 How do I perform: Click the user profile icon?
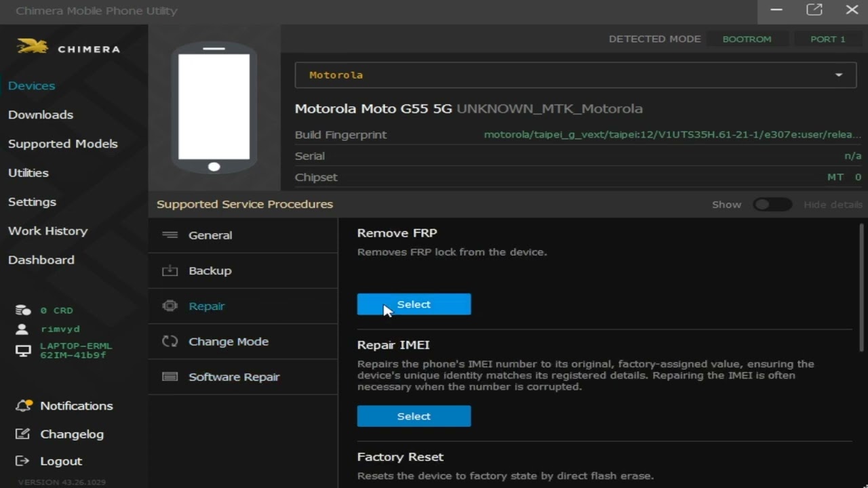click(23, 329)
